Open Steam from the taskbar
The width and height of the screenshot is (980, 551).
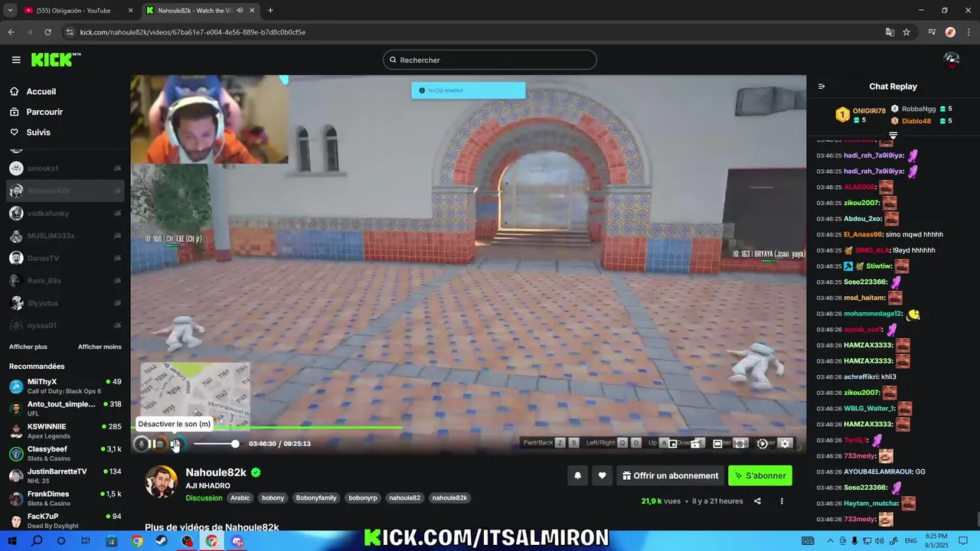point(162,541)
